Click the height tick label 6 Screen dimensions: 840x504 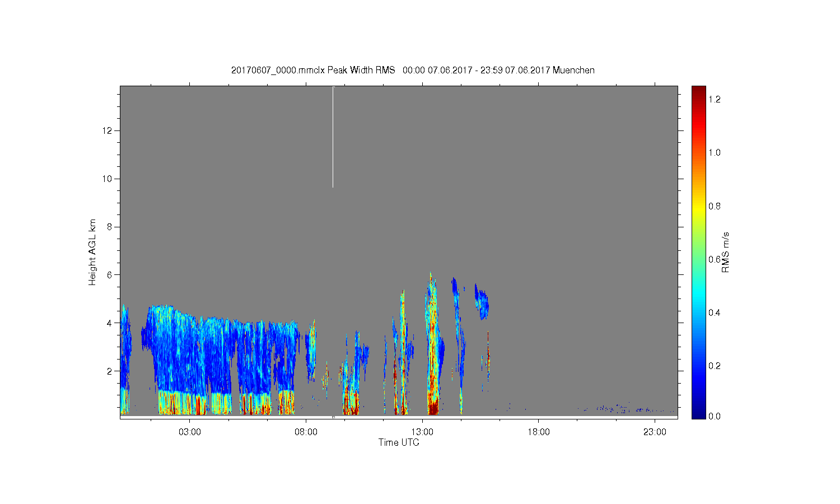tap(110, 275)
